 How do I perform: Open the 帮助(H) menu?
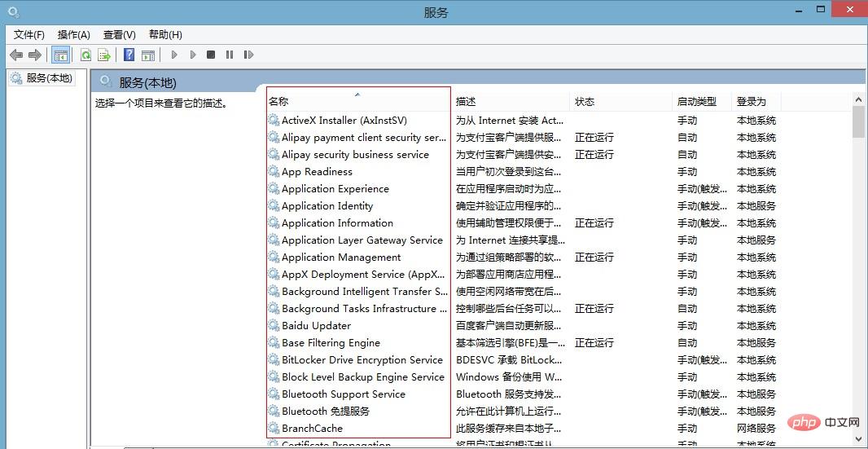click(165, 35)
